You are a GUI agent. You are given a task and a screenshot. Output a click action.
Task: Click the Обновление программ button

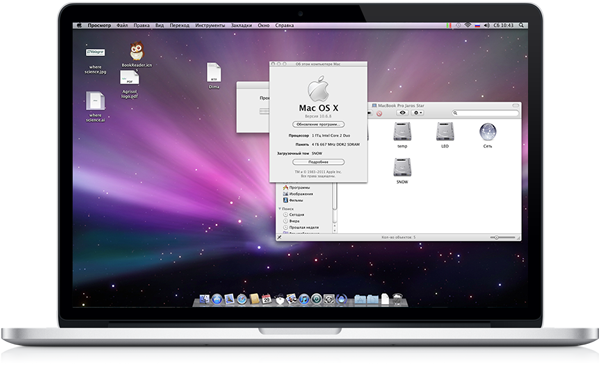318,124
